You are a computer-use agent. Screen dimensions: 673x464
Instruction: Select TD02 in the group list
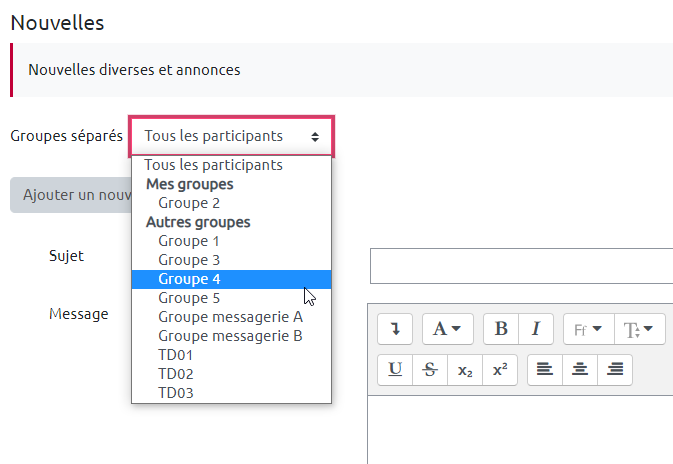(x=176, y=374)
